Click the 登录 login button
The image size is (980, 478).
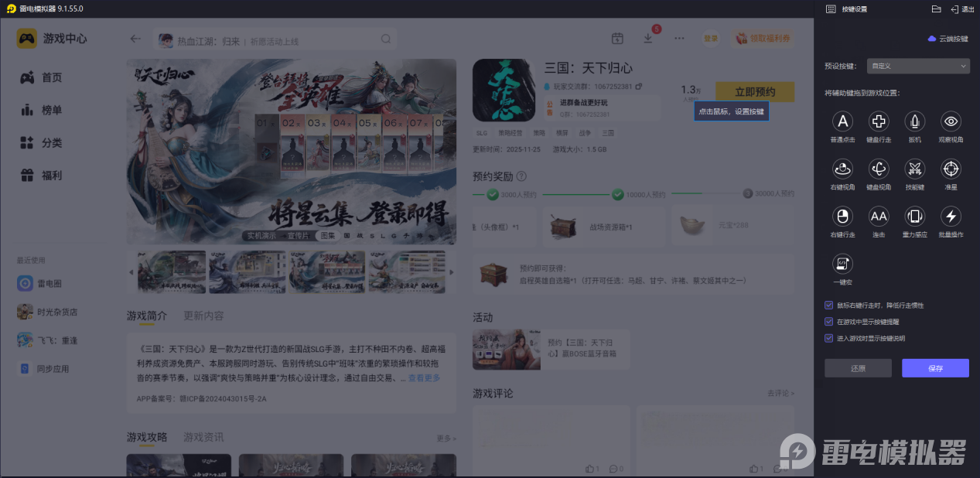point(711,39)
